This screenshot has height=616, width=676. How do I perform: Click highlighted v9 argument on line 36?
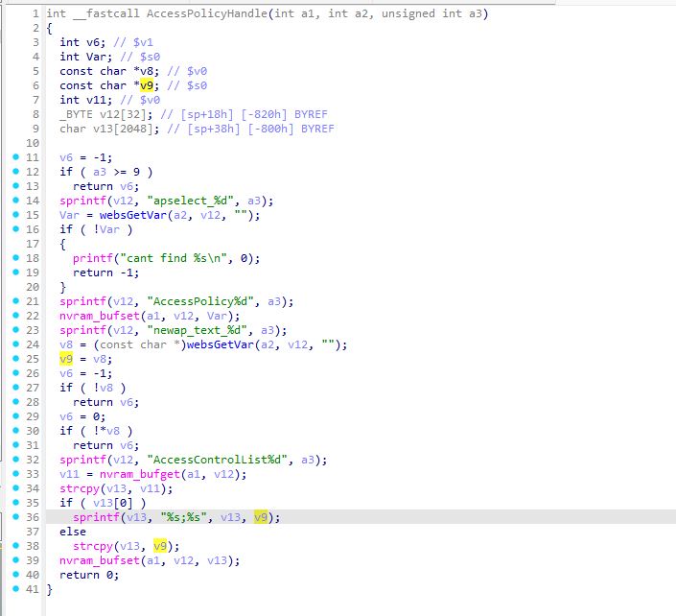click(261, 517)
